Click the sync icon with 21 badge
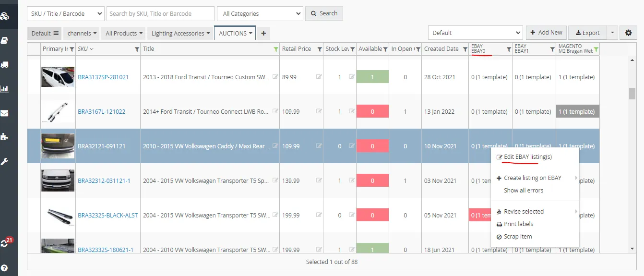The image size is (644, 276). click(x=5, y=242)
